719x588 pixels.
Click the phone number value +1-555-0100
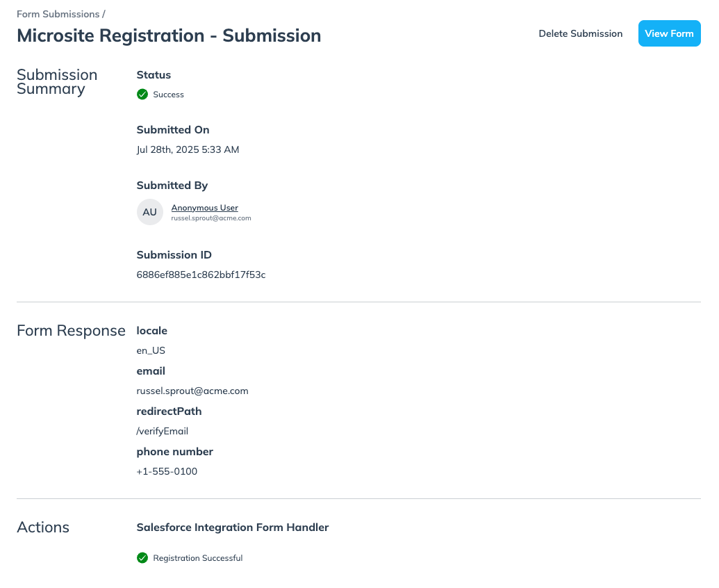click(x=167, y=471)
